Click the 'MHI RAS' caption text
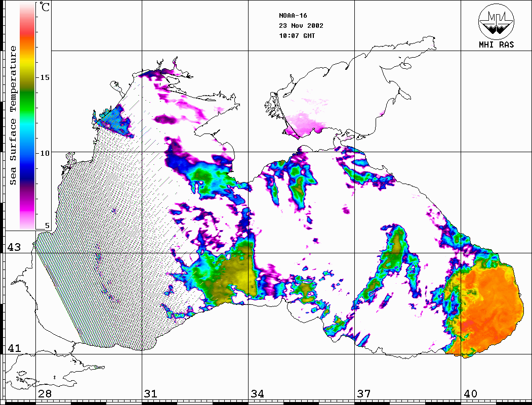This screenshot has width=532, height=405. click(496, 44)
